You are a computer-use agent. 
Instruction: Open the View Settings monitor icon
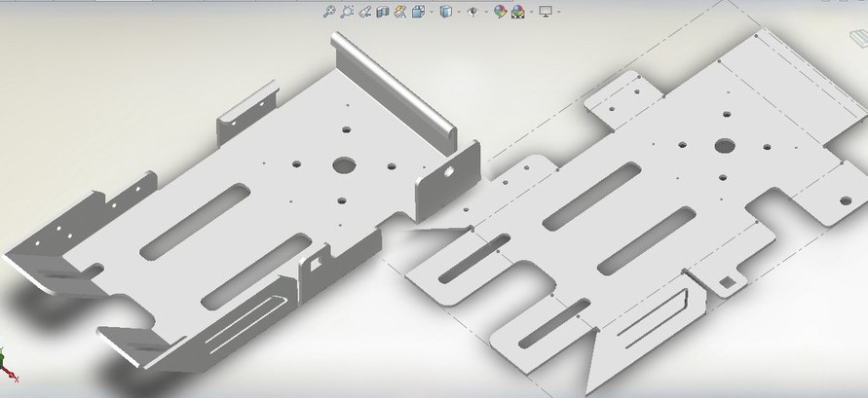pos(546,12)
